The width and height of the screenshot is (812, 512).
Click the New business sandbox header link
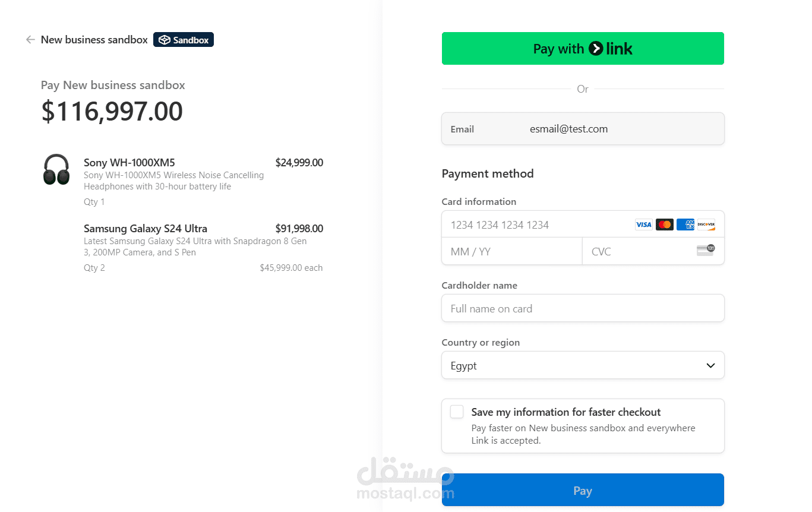(x=94, y=40)
